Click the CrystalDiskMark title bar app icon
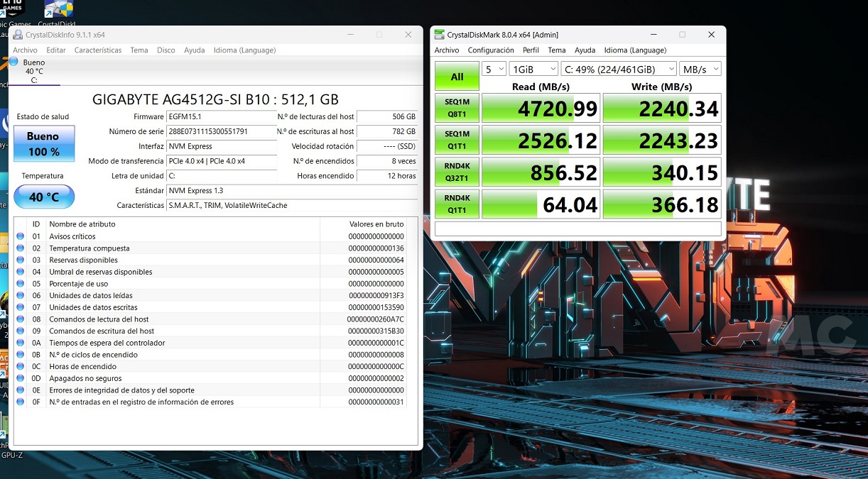This screenshot has height=479, width=868. click(x=440, y=35)
